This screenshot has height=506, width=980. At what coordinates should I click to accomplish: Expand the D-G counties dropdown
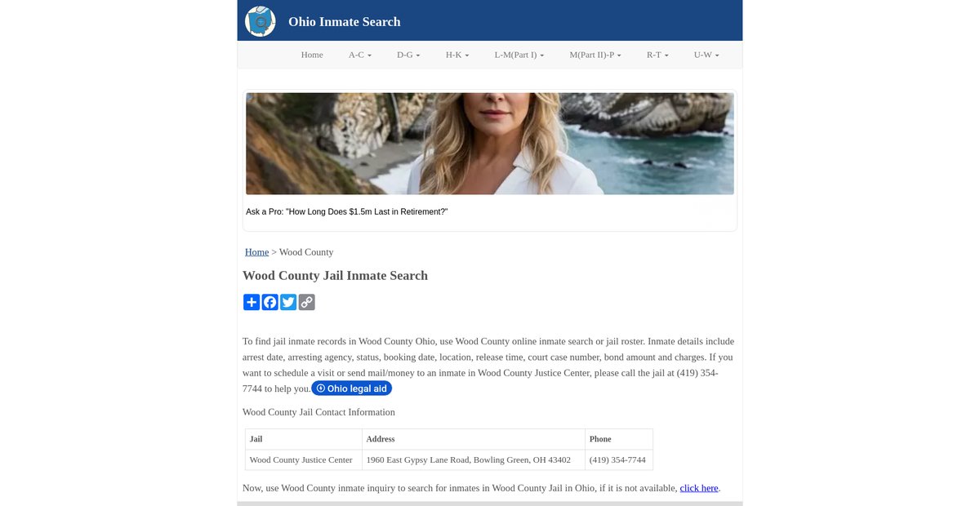408,55
